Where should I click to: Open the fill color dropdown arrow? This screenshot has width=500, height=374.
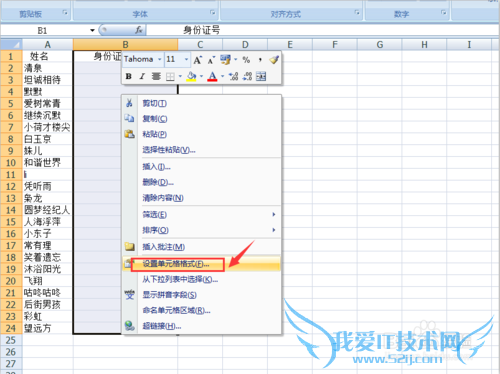[201, 76]
